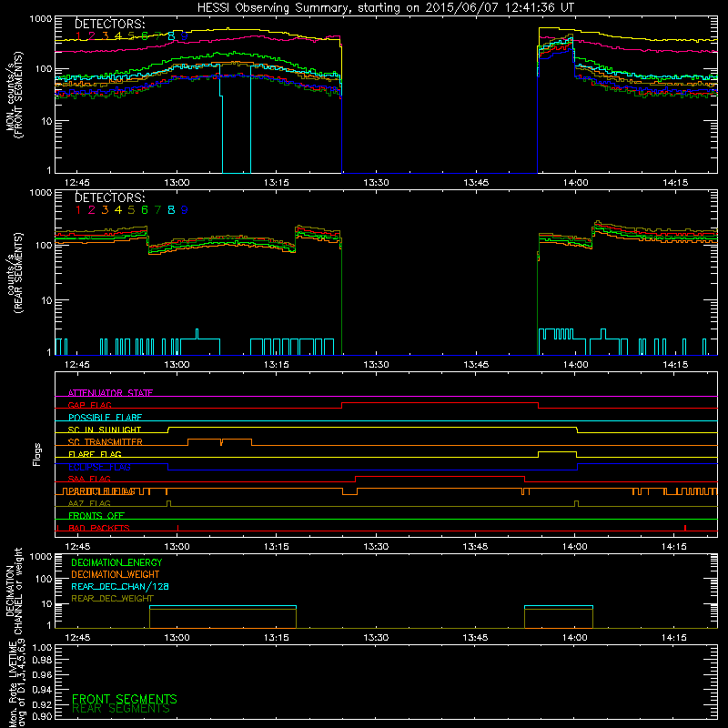The image size is (728, 728).
Task: Select orange detector 3 in rear segments legend
Action: click(x=105, y=210)
